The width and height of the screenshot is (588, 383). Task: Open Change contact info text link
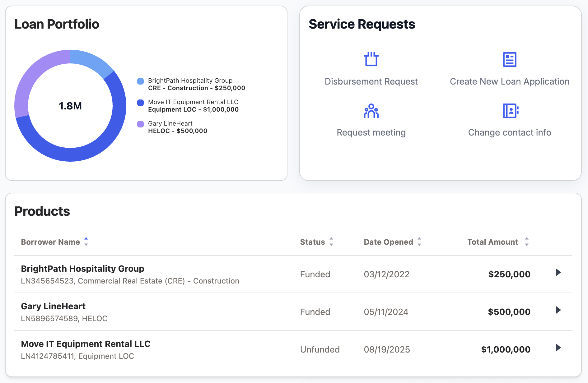point(509,132)
